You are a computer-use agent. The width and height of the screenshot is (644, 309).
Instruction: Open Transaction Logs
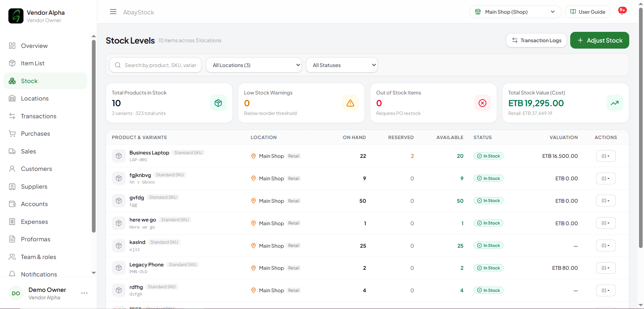[x=536, y=40]
